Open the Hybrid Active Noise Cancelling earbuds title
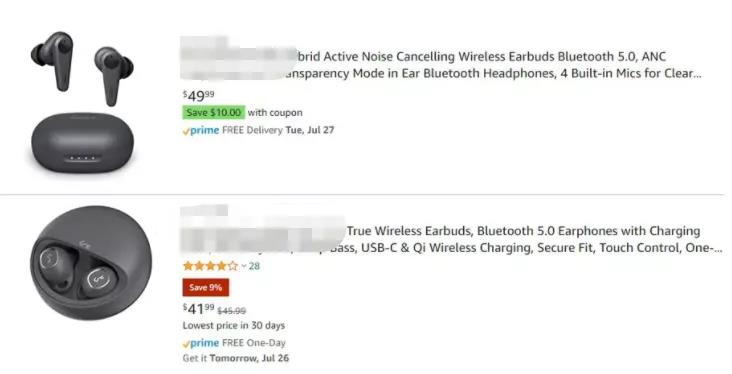Screen dimensions: 732x374 (441, 65)
